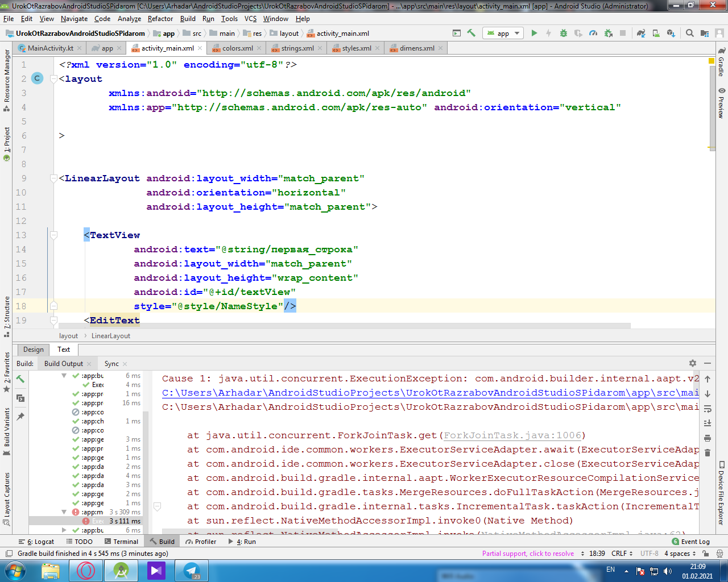Collapse the first :app:bu build node
The width and height of the screenshot is (728, 582).
click(64, 376)
